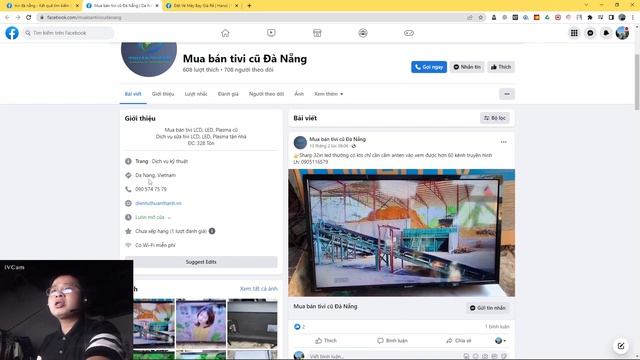Image resolution: width=640 pixels, height=360 pixels.
Task: Select the Lượt nhắc tab
Action: click(196, 94)
